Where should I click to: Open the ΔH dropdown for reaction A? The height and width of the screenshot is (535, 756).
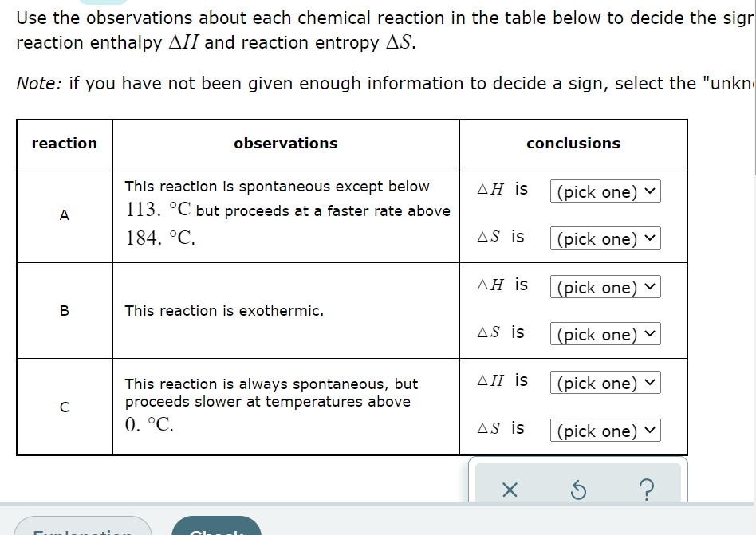pyautogui.click(x=604, y=191)
